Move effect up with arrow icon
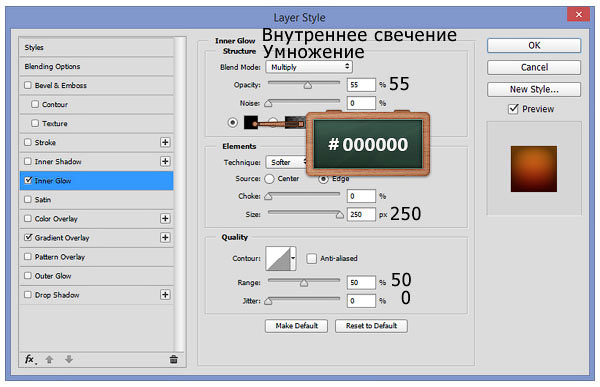Image resolution: width=600 pixels, height=387 pixels. 49,359
